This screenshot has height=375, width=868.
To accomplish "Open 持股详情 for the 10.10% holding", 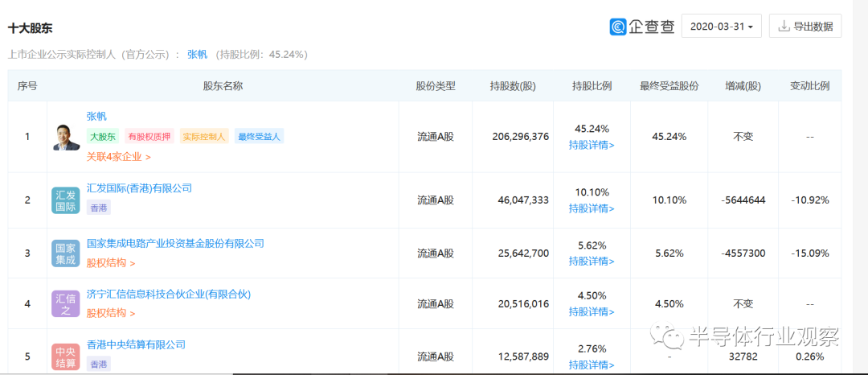I will [x=592, y=209].
